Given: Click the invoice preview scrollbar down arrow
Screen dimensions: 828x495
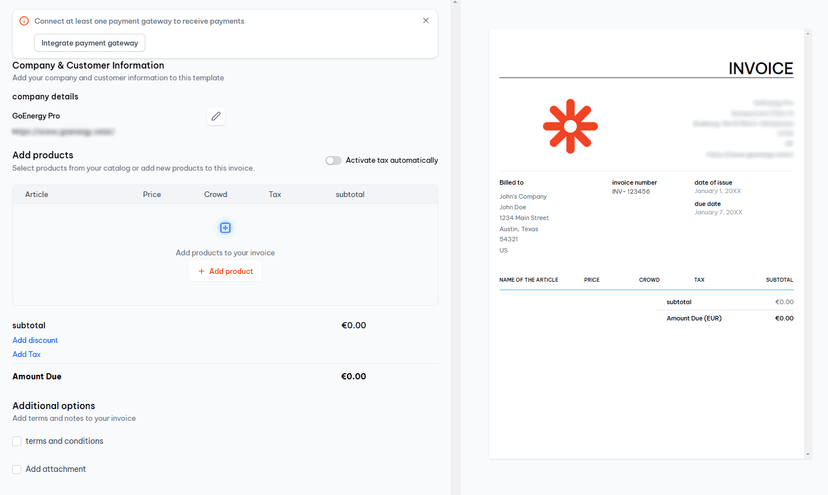Looking at the screenshot, I should pyautogui.click(x=807, y=454).
